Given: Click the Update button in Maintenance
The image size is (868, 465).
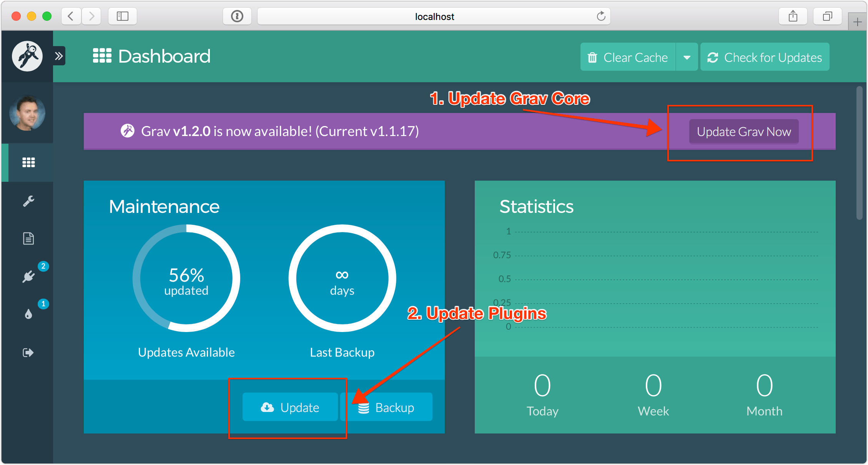Looking at the screenshot, I should tap(290, 407).
